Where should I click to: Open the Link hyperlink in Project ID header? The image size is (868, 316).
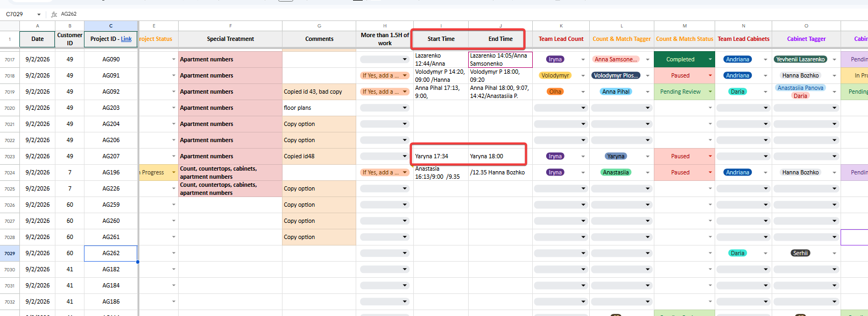click(126, 39)
